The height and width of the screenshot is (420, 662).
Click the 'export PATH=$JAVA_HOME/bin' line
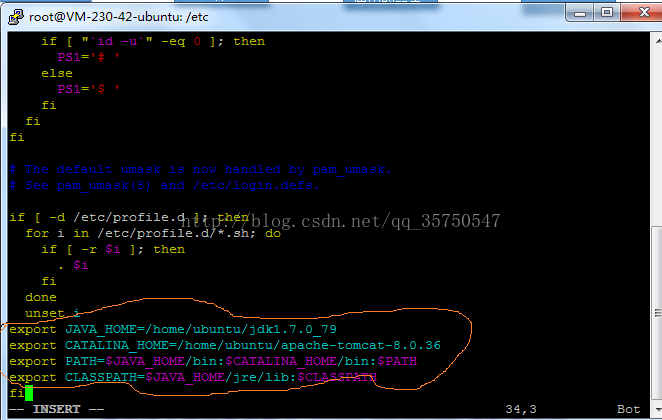click(x=213, y=361)
